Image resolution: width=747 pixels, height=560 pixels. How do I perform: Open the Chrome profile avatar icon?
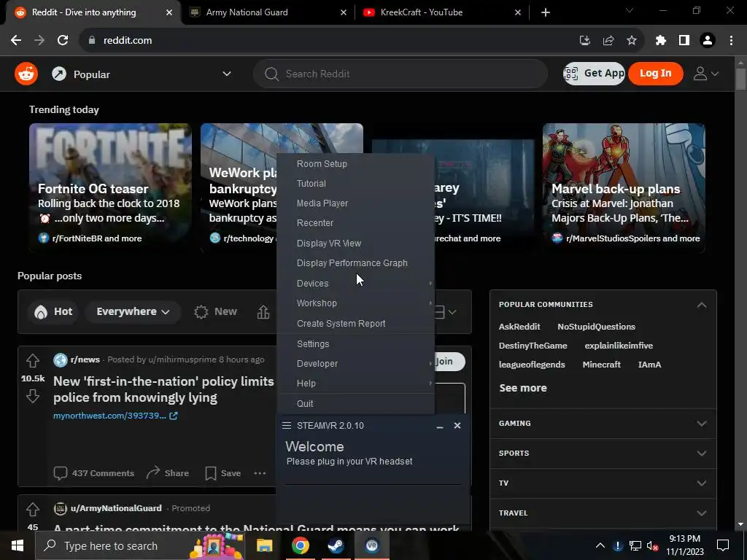click(x=708, y=41)
